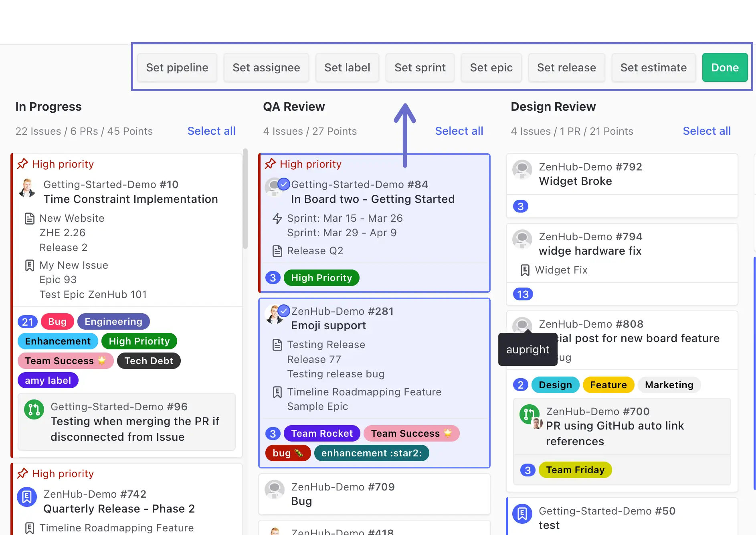Click the epic icon next to My New Issue
This screenshot has height=535, width=756.
click(x=30, y=265)
